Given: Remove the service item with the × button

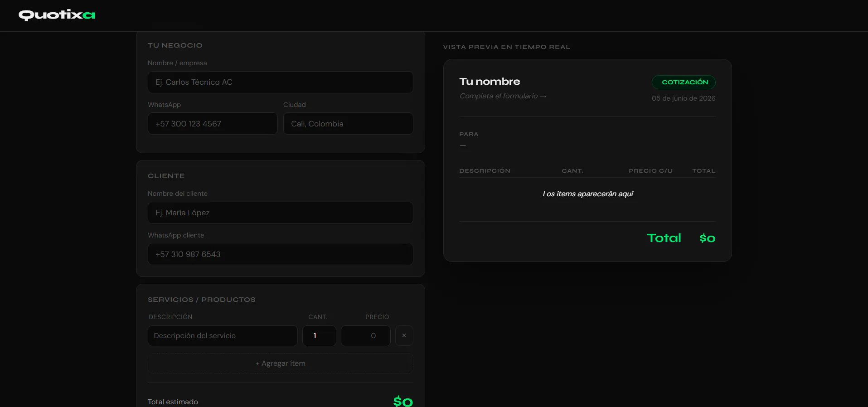Looking at the screenshot, I should click(404, 335).
